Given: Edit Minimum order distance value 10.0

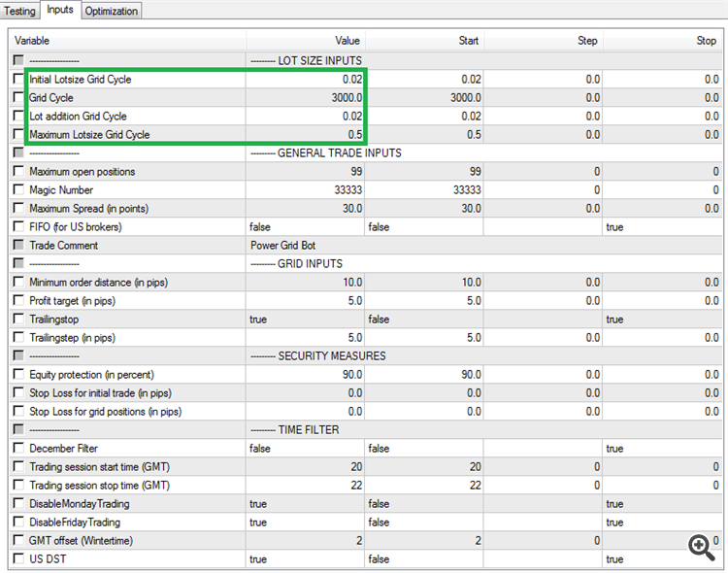Looking at the screenshot, I should [306, 282].
